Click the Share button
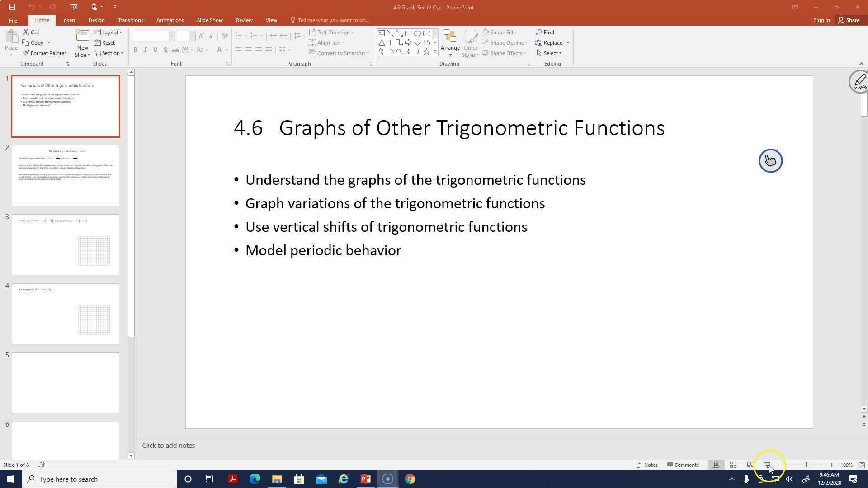The image size is (868, 488). point(849,20)
